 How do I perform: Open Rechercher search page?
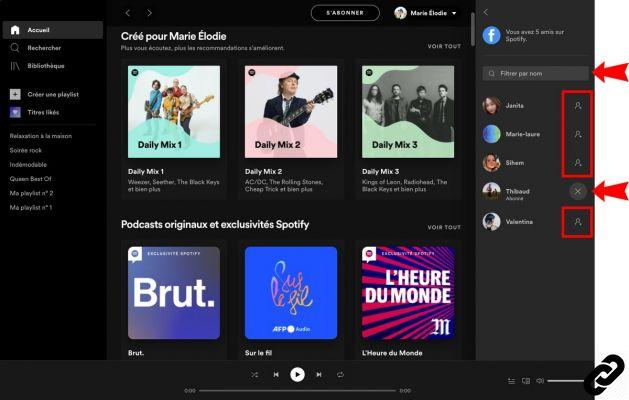click(44, 48)
